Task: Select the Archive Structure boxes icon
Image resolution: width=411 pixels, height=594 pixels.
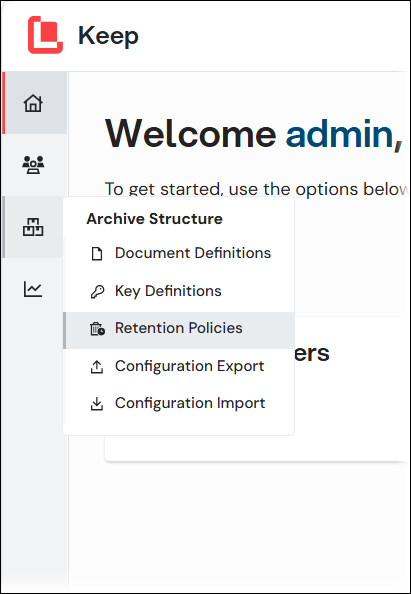Action: 33,227
